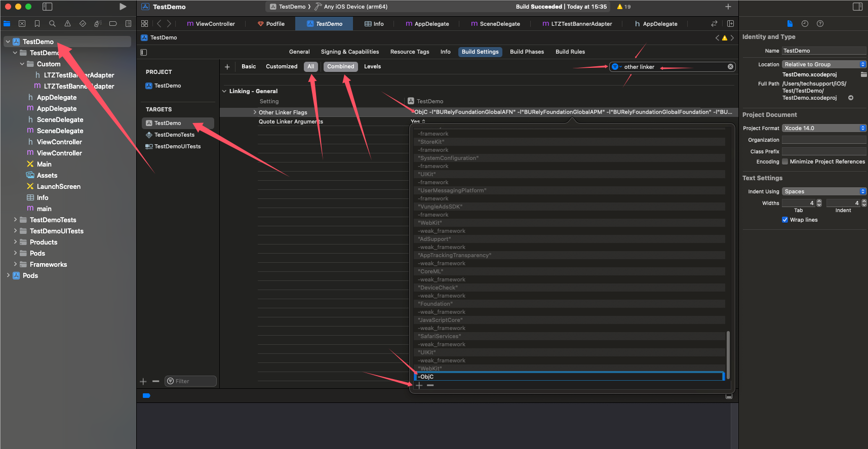The image size is (868, 449).
Task: Increase the Indent width stepper
Action: point(864,201)
